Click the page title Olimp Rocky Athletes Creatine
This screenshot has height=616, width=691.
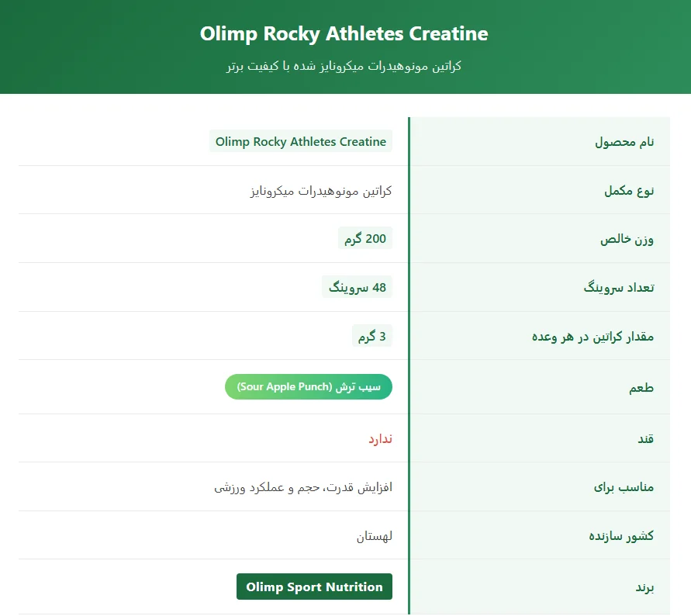pyautogui.click(x=344, y=33)
